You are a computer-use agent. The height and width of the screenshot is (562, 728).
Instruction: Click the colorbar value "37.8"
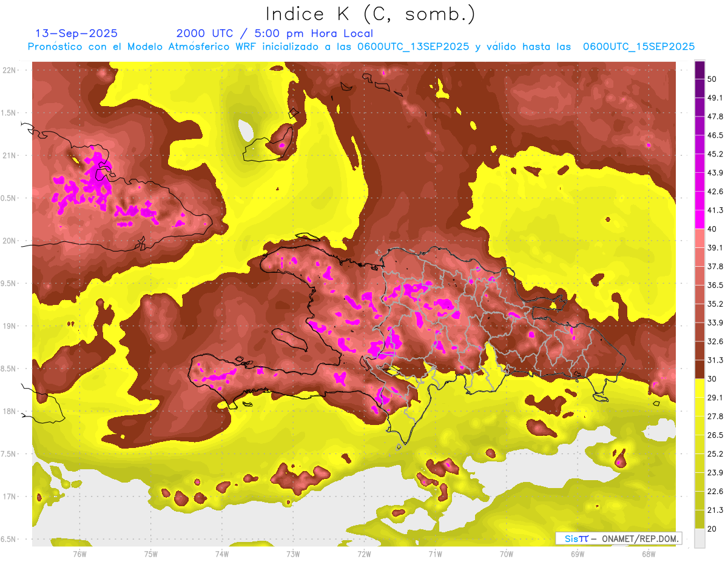pos(715,266)
